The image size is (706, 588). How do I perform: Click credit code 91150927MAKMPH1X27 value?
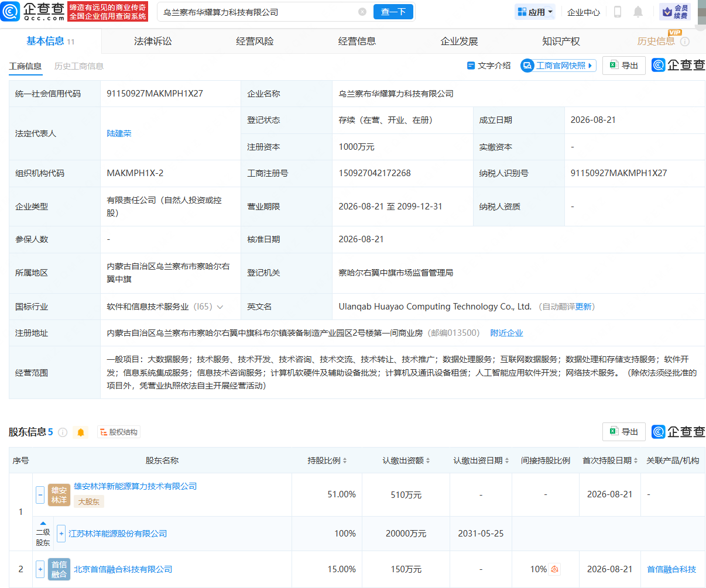click(155, 94)
